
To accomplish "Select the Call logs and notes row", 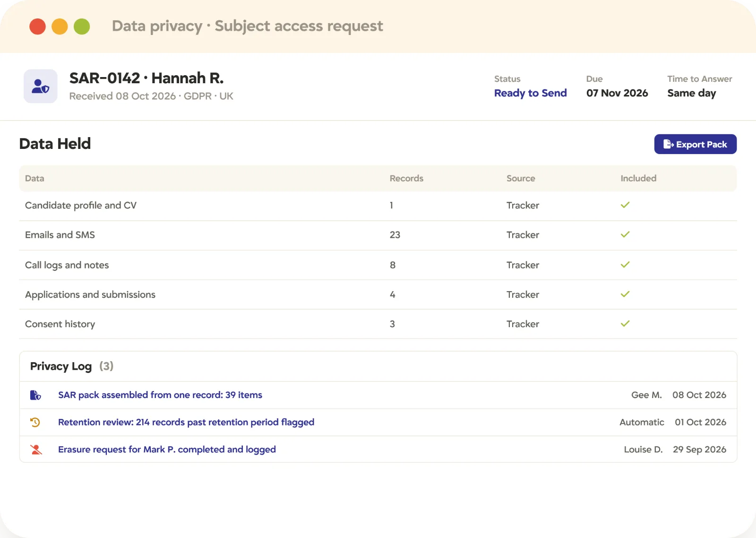I will pyautogui.click(x=378, y=265).
